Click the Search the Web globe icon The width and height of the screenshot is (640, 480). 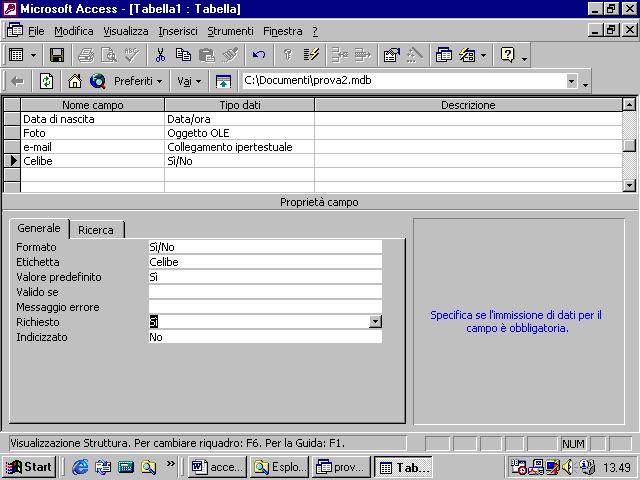(x=98, y=82)
